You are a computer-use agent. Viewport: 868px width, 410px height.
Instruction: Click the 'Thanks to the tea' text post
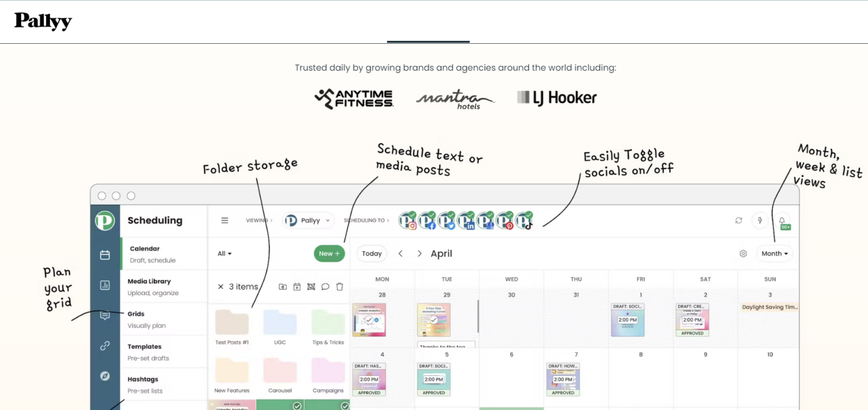pos(446,345)
